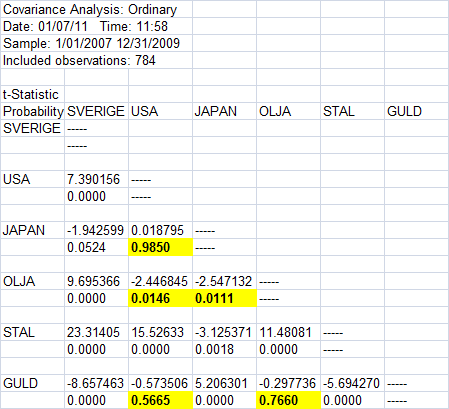The height and width of the screenshot is (409, 449).
Task: Select the 0.0018 probability cell
Action: 224,349
